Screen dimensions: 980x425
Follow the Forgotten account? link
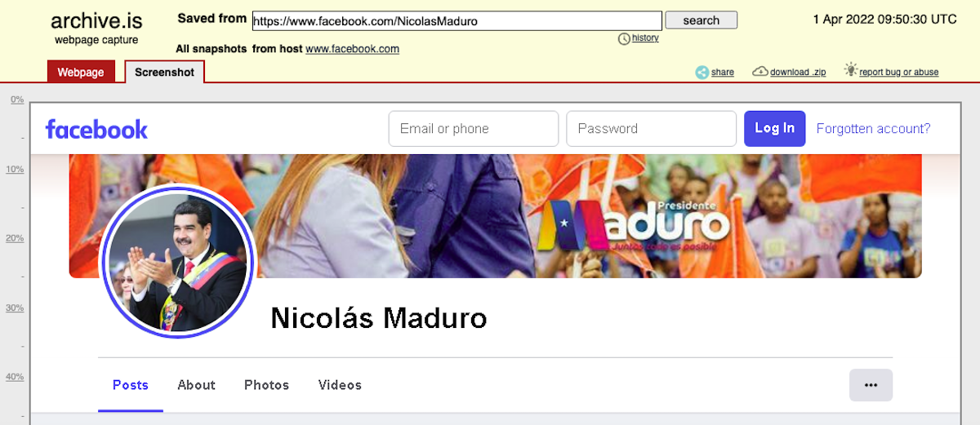(873, 128)
